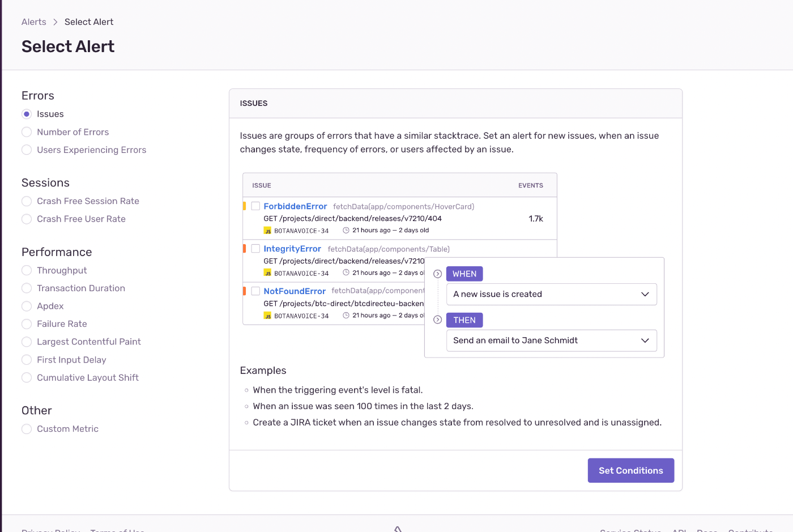
Task: Click the circle arrow icon beside WHEN
Action: [x=437, y=274]
